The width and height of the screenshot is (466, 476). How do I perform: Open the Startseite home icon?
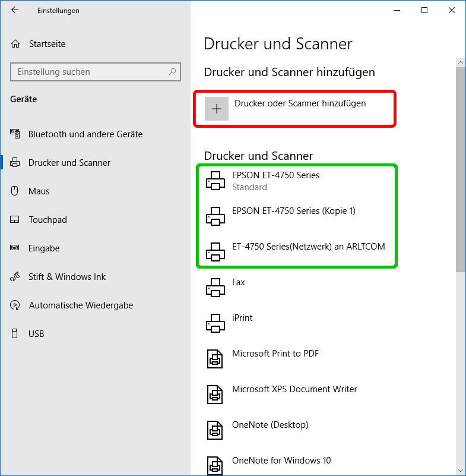16,44
